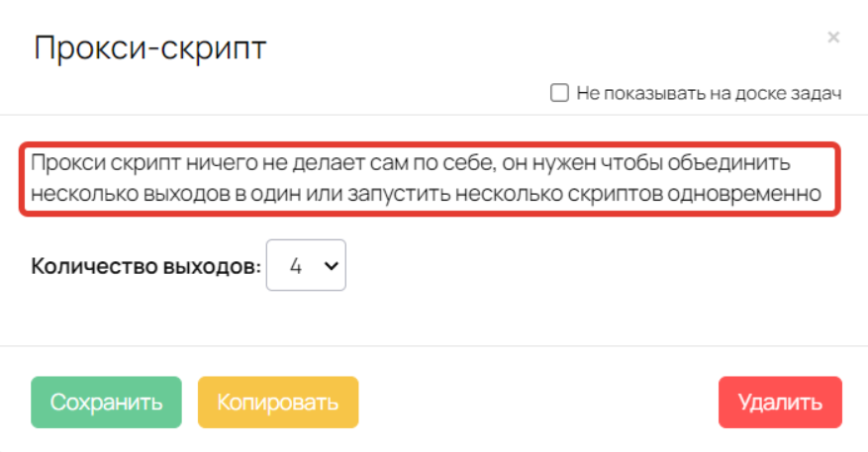Click the 'Количество выходов:' label
This screenshot has height=452, width=868.
[146, 266]
